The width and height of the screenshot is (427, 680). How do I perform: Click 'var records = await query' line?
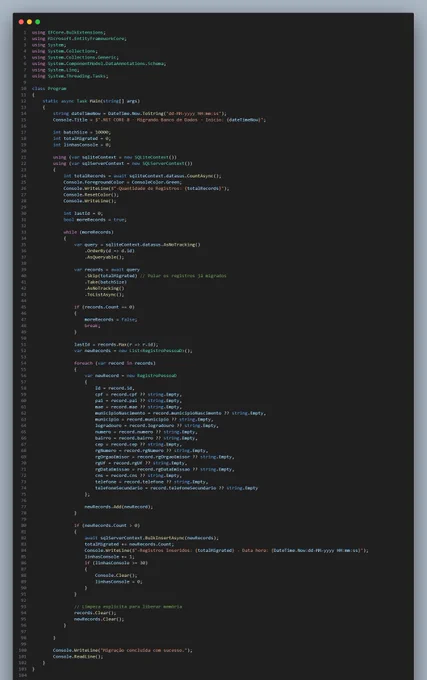(107, 270)
